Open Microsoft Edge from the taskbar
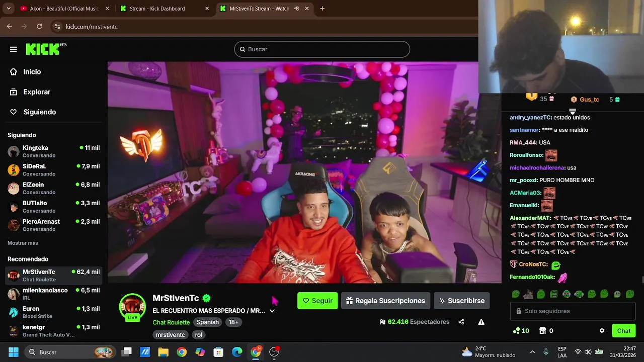 [237, 352]
